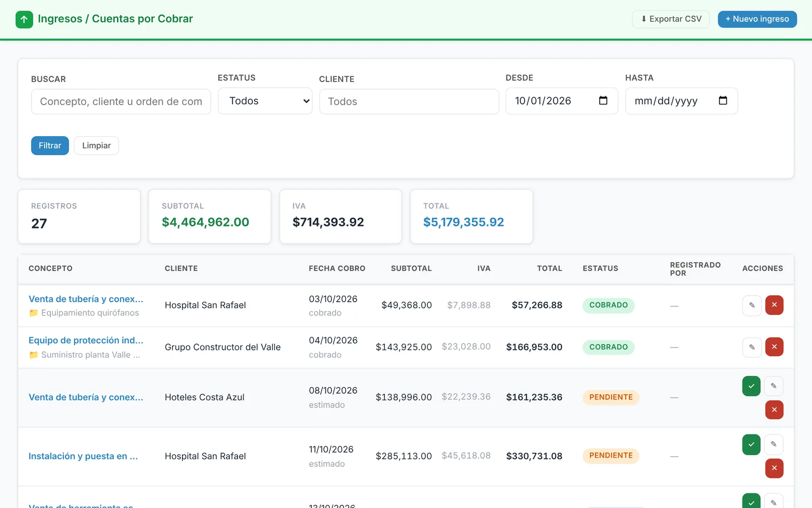Click pencil icon for Grupo Constructor del Valle

752,347
